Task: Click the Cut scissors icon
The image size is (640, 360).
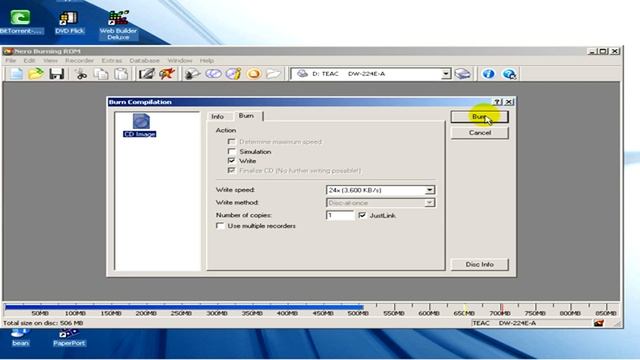Action: [x=81, y=74]
